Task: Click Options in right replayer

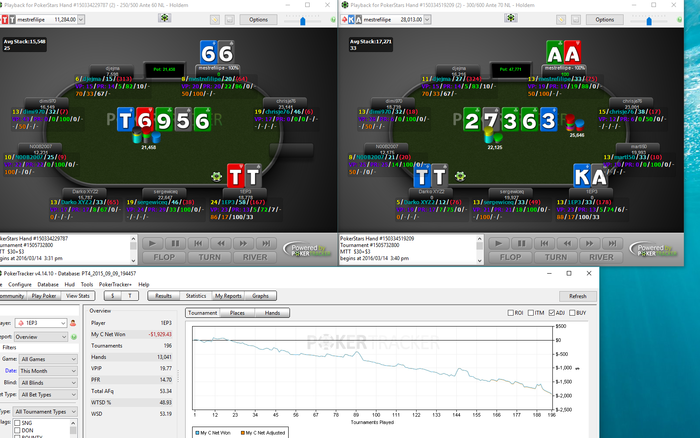Action: [x=604, y=20]
